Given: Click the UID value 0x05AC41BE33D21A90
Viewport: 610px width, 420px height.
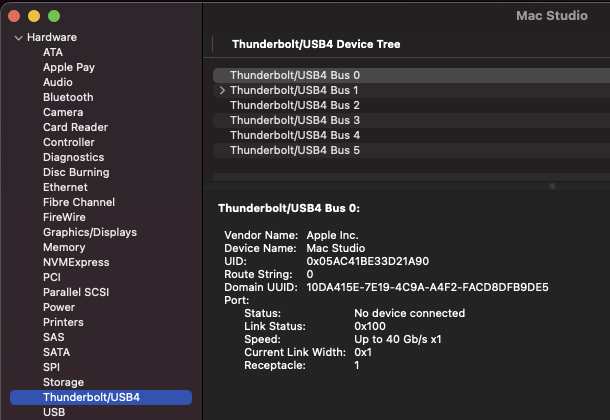Looking at the screenshot, I should 368,261.
